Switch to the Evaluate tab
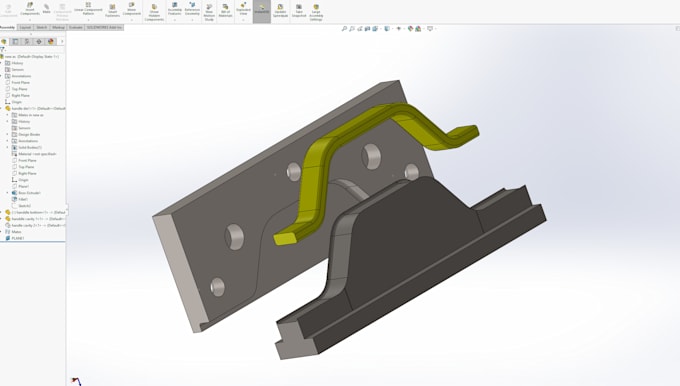Image resolution: width=680 pixels, height=386 pixels. point(75,27)
